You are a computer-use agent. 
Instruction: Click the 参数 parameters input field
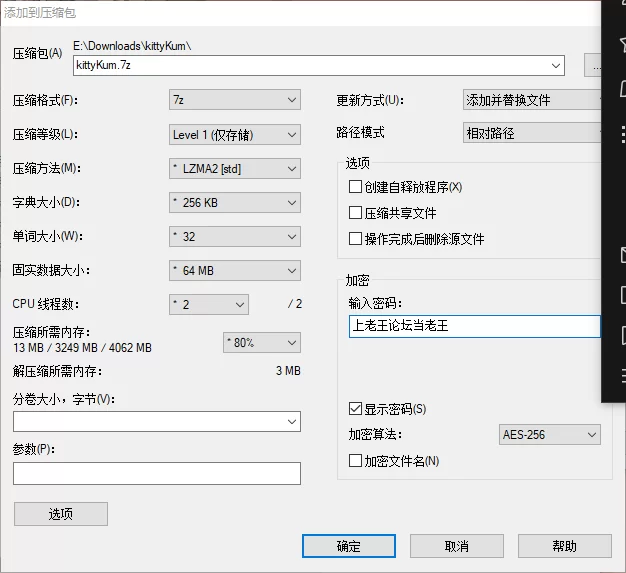[x=157, y=474]
